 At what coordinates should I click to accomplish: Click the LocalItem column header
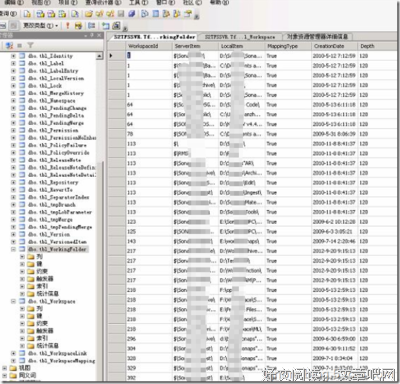[x=242, y=46]
